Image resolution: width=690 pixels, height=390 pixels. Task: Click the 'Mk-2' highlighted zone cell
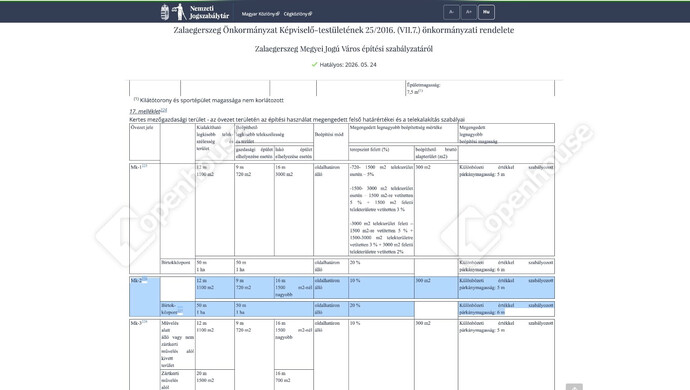click(x=144, y=296)
